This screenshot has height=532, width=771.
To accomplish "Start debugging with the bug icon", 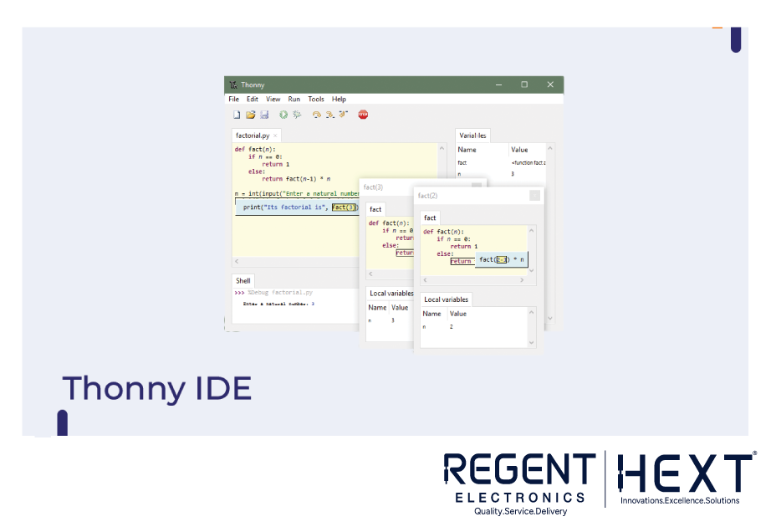I will click(297, 115).
